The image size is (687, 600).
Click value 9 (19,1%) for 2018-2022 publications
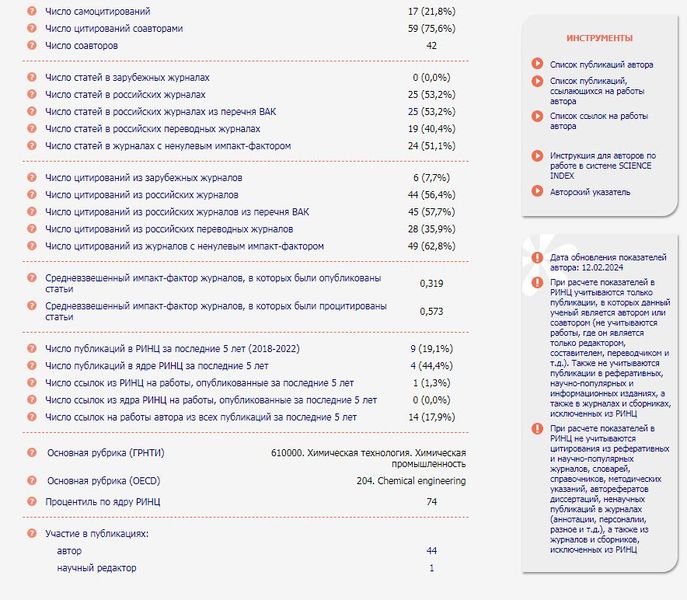pos(432,349)
